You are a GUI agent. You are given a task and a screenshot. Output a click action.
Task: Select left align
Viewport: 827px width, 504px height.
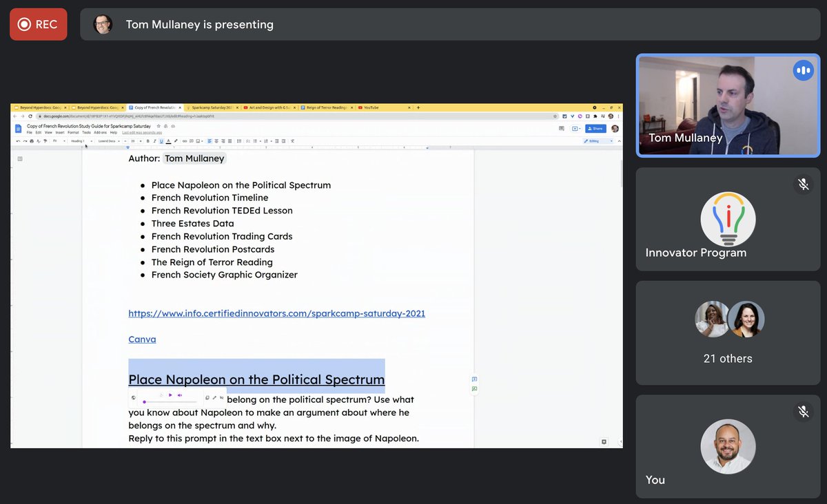[210, 141]
